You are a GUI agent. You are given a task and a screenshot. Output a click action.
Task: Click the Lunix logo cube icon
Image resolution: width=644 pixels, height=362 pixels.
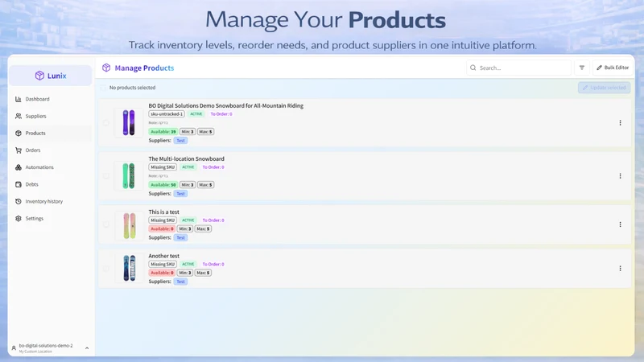(39, 76)
